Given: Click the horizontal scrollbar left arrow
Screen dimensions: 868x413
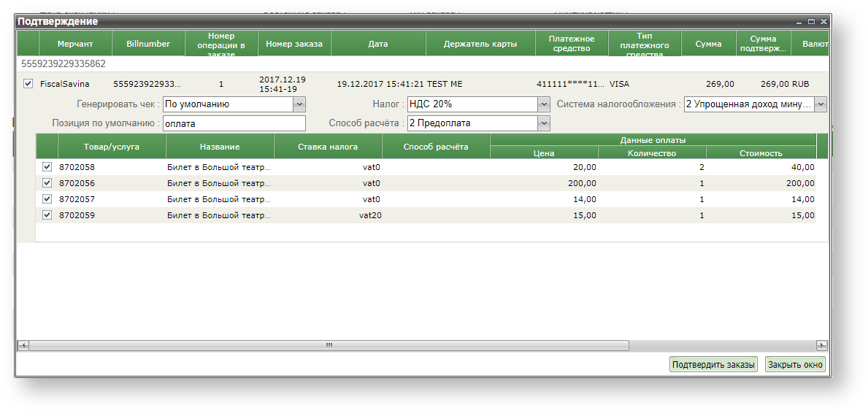Looking at the screenshot, I should 23,345.
